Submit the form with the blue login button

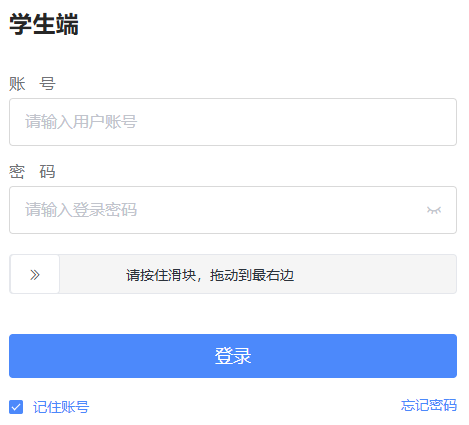pos(233,356)
